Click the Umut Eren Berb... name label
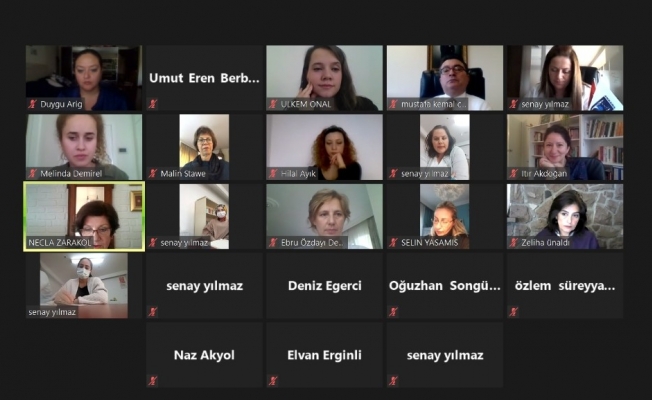This screenshot has height=400, width=652. pos(204,78)
